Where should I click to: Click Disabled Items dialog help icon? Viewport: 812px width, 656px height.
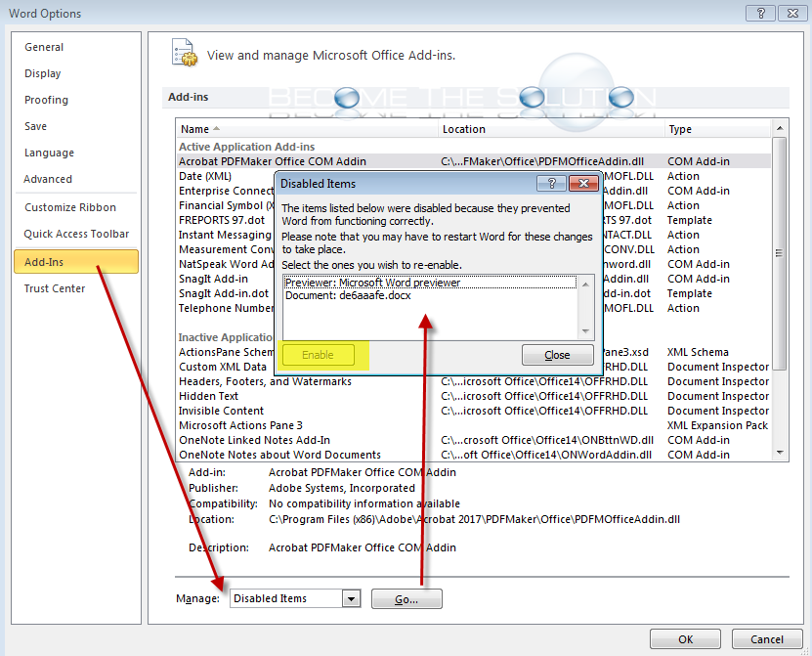[551, 183]
